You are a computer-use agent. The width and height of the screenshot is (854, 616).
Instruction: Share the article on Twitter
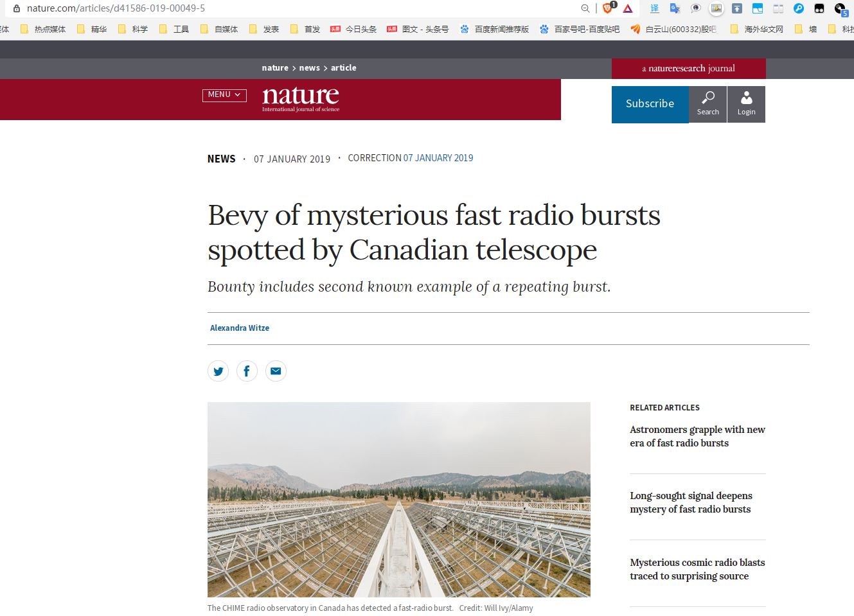(218, 371)
